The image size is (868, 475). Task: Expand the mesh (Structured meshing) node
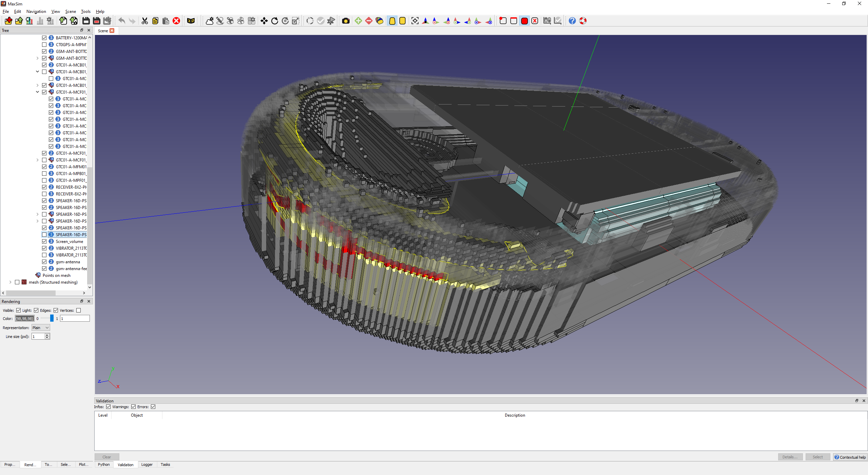click(x=10, y=282)
